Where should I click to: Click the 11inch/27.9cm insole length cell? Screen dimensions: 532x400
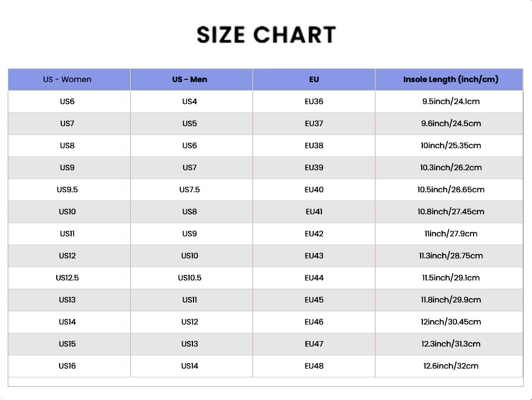click(450, 234)
